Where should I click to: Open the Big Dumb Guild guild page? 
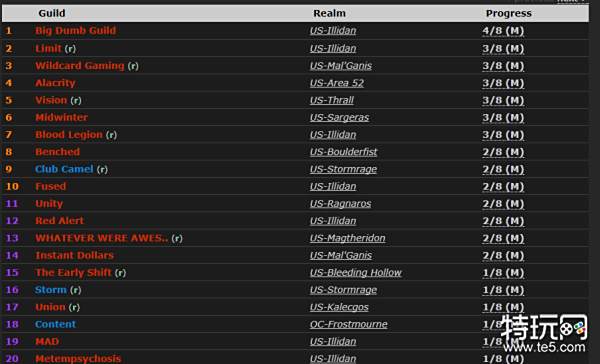point(75,31)
